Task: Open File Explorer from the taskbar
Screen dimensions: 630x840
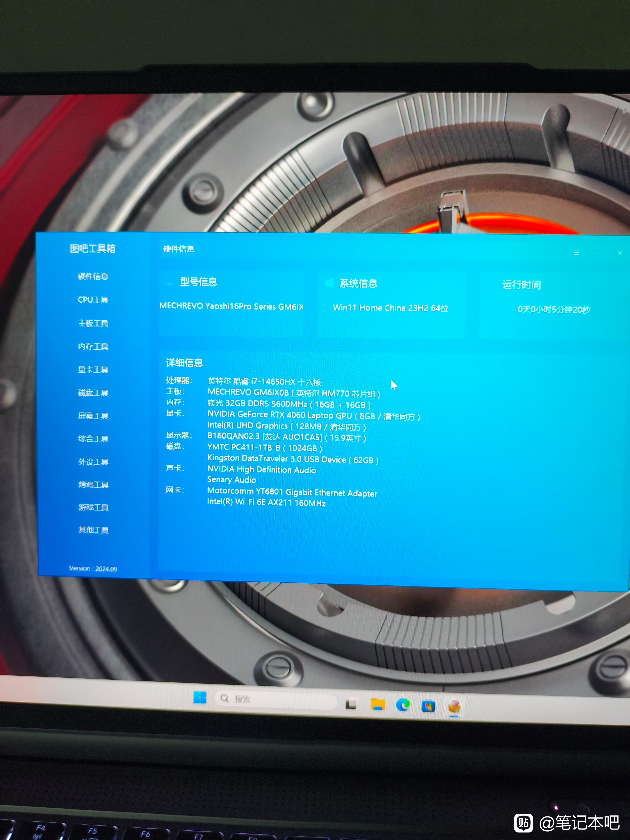Action: coord(378,705)
